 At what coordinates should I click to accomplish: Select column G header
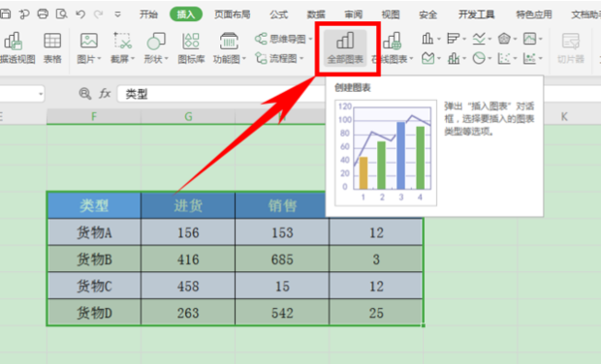pos(188,116)
